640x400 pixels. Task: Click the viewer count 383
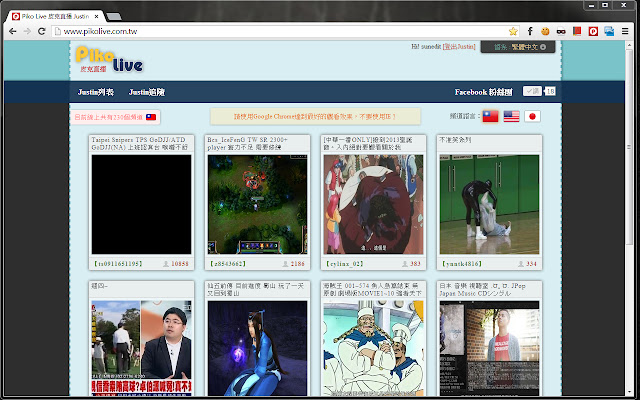click(x=415, y=264)
